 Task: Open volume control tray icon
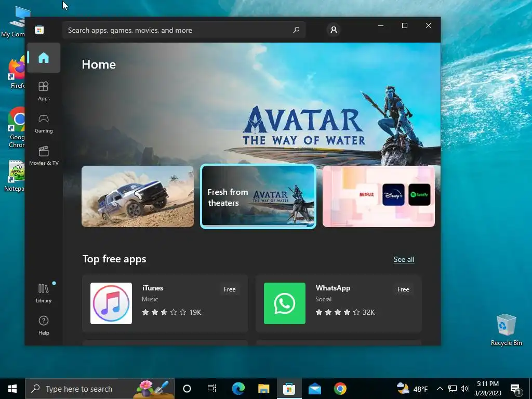point(464,389)
